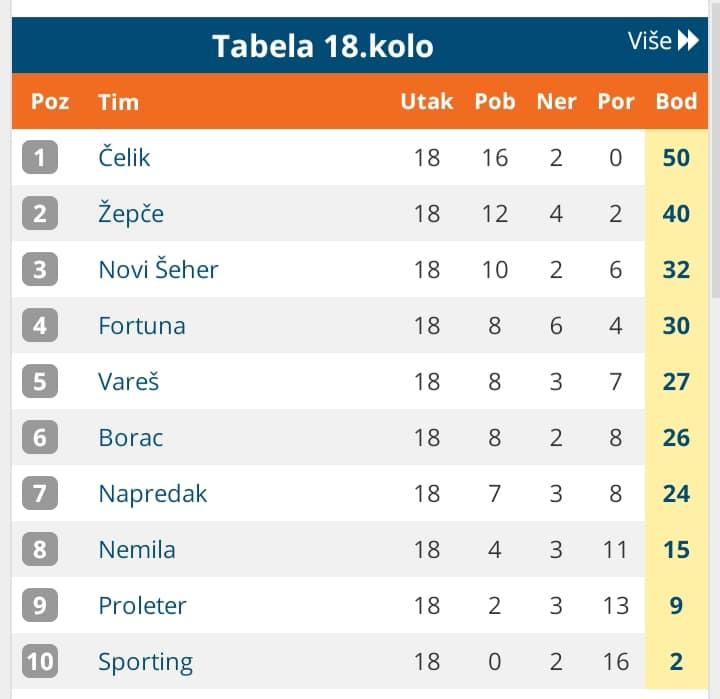Open Napredak team link
The width and height of the screenshot is (720, 699).
152,495
